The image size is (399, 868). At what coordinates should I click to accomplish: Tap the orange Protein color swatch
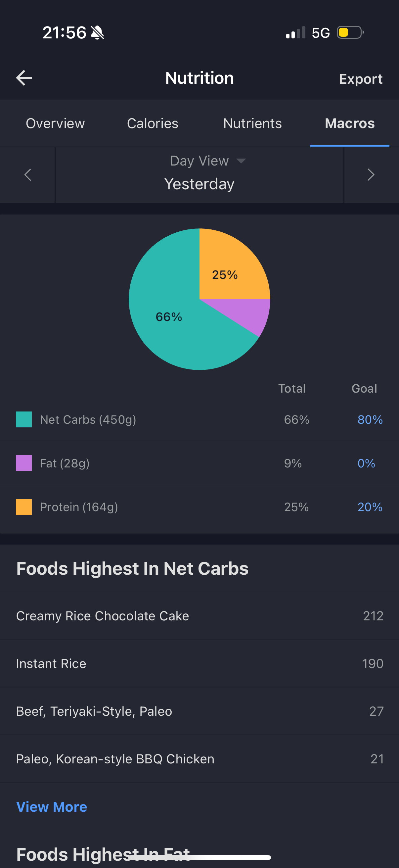(24, 507)
